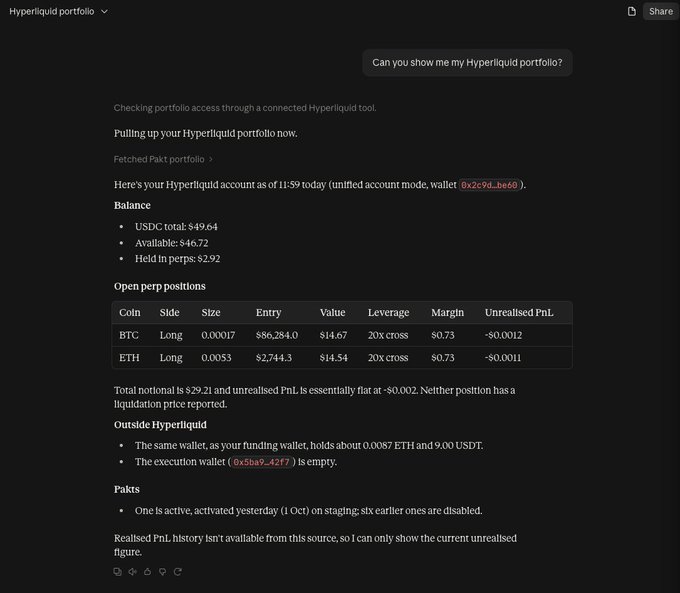Click the Size column header
The width and height of the screenshot is (680, 593).
click(211, 313)
